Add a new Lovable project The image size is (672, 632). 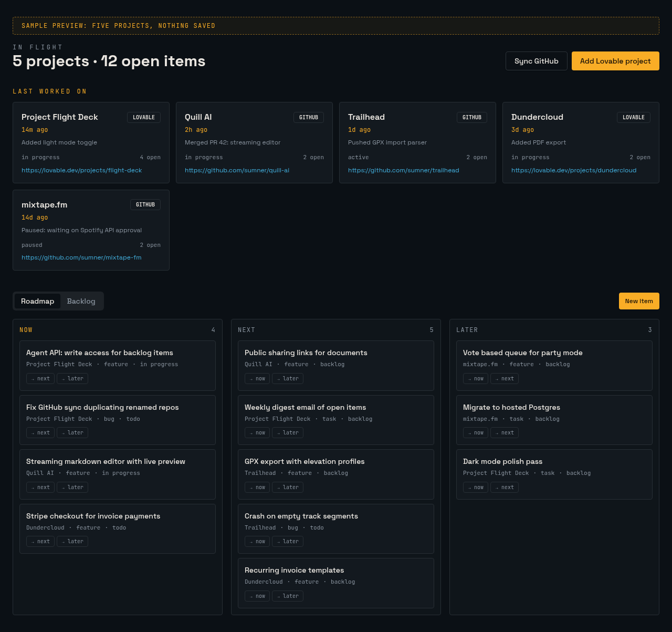point(615,61)
